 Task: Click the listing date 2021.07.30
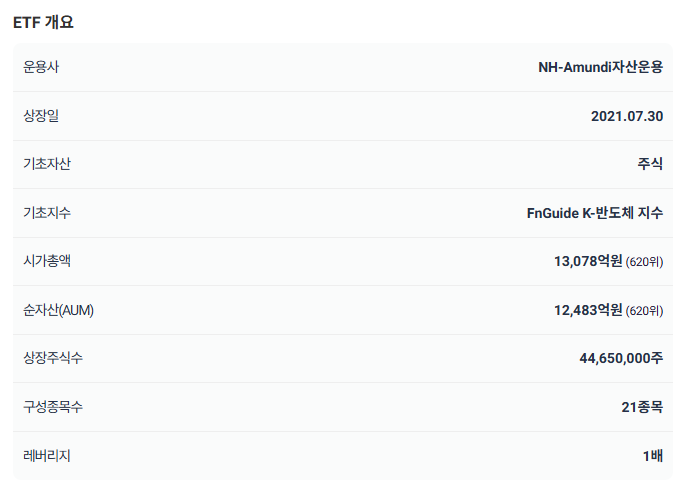tap(627, 116)
